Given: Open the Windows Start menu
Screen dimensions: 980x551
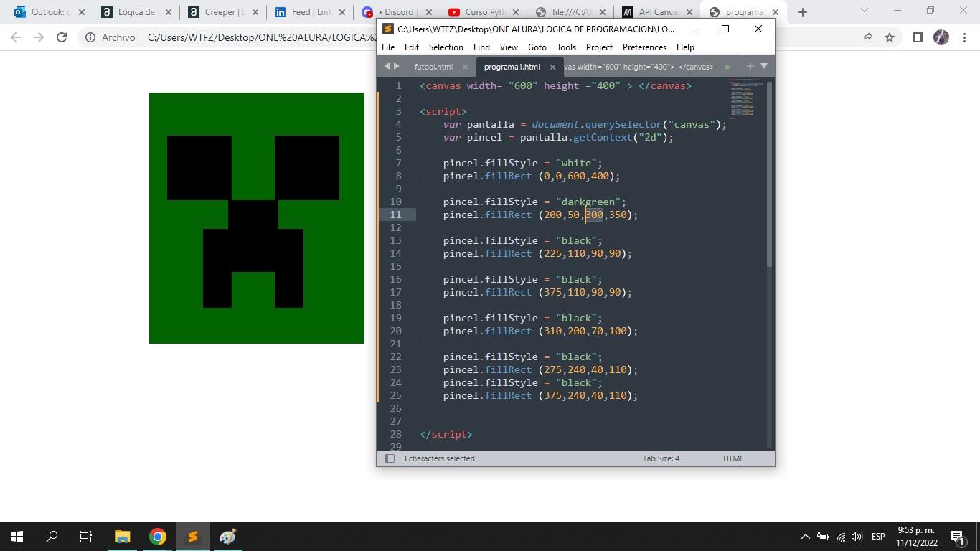Looking at the screenshot, I should point(17,537).
